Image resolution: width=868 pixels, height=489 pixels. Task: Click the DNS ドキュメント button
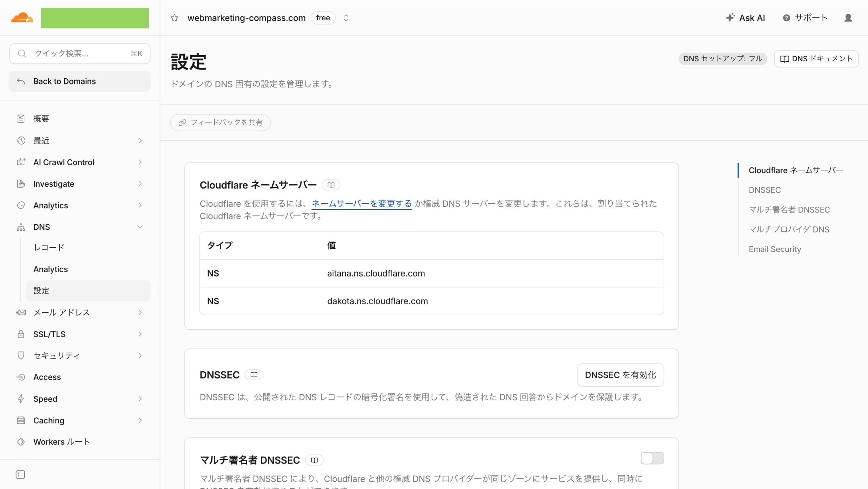[816, 59]
